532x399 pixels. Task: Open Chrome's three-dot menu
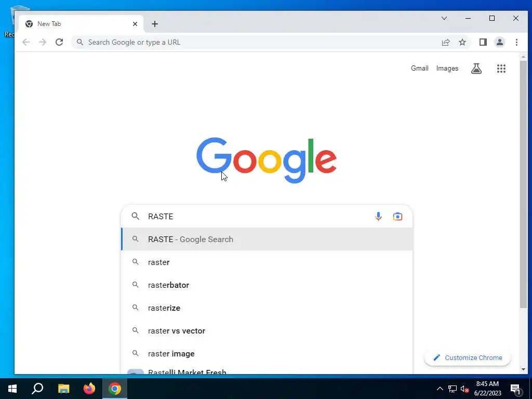point(516,42)
